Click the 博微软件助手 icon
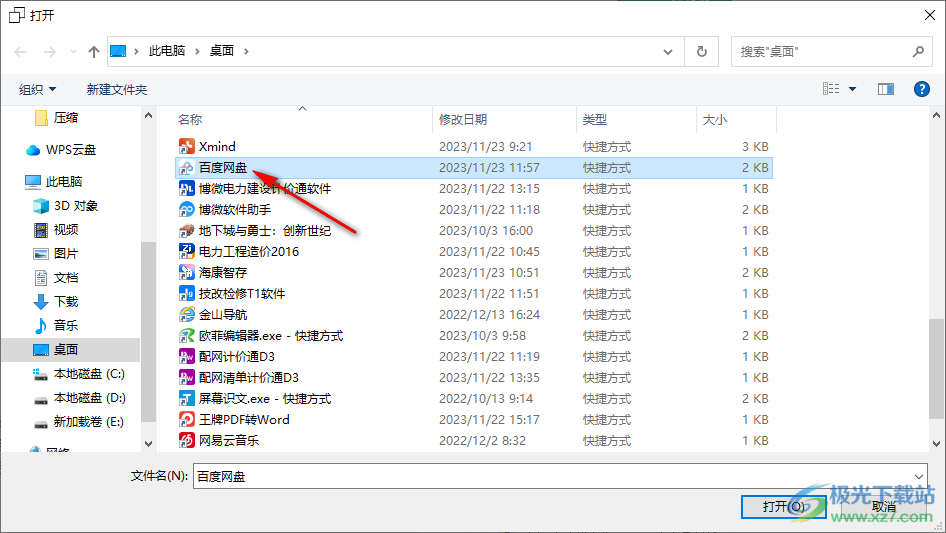Image resolution: width=946 pixels, height=533 pixels. click(x=186, y=209)
